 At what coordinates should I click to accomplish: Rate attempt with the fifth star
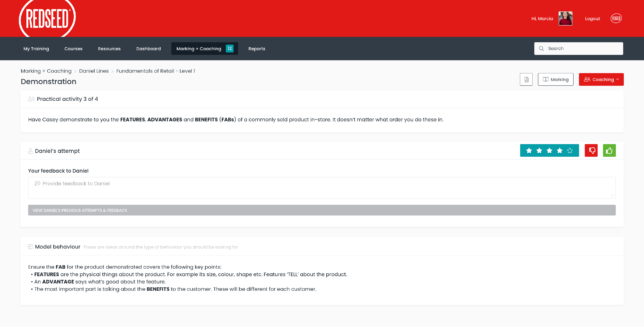(x=570, y=150)
